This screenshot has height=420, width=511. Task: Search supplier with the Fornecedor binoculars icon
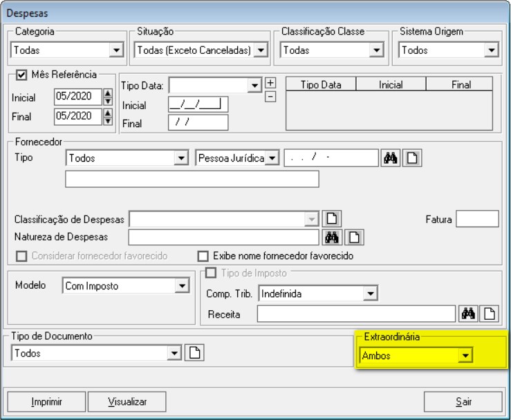click(390, 158)
